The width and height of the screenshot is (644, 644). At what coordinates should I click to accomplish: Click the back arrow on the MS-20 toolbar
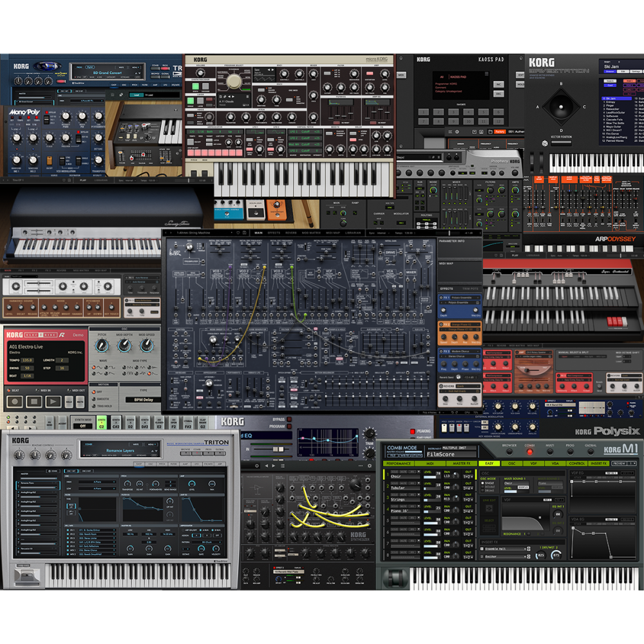[266, 466]
